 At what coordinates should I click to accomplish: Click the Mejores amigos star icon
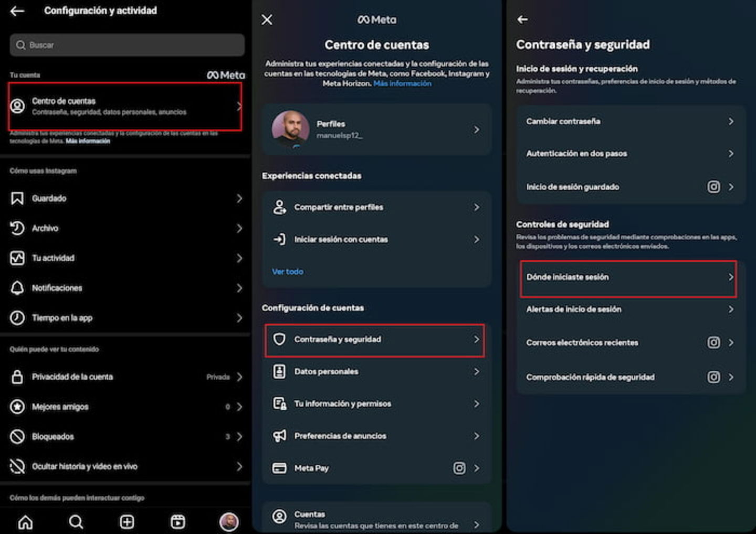click(17, 407)
